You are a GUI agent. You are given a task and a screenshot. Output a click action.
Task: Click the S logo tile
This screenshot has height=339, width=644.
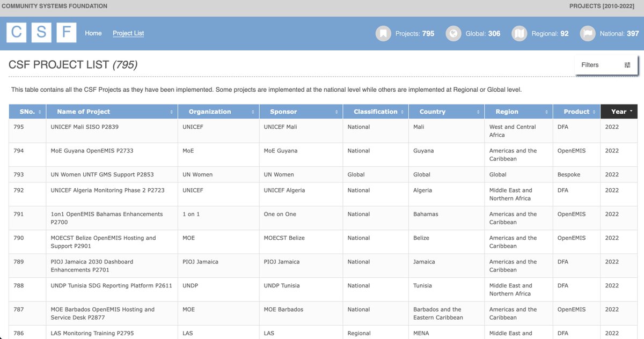click(41, 33)
